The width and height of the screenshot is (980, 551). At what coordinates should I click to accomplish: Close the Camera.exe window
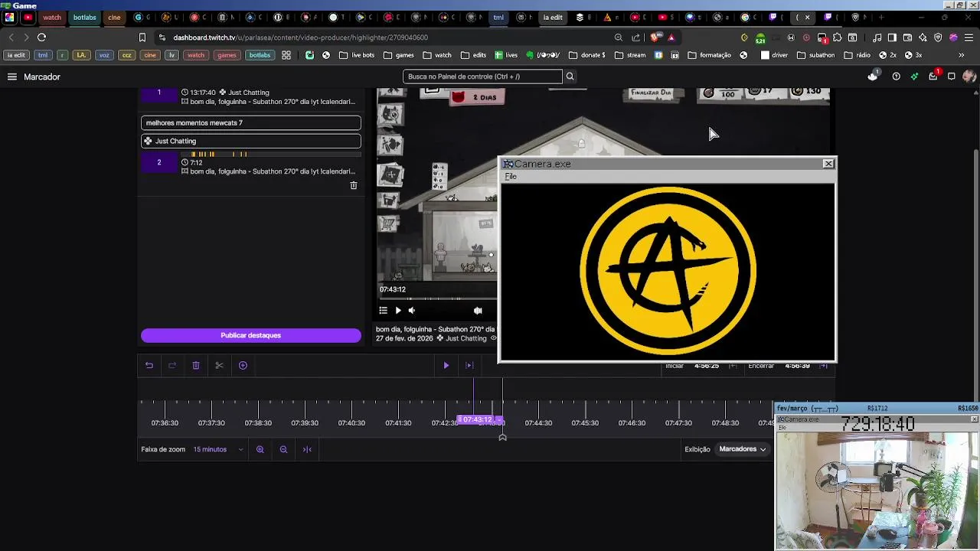pos(828,164)
